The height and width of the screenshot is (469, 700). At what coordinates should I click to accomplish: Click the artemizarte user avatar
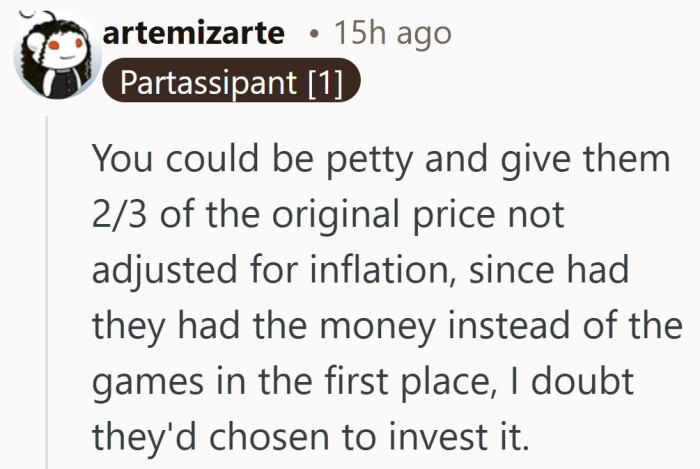52,55
